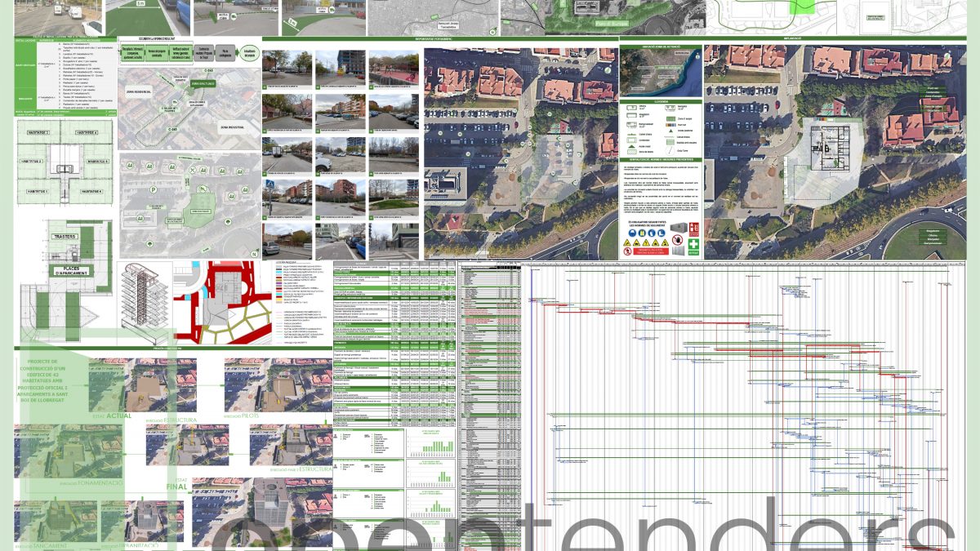This screenshot has height=551, width=980.
Task: Click the green first aid cross sign
Action: (693, 246)
